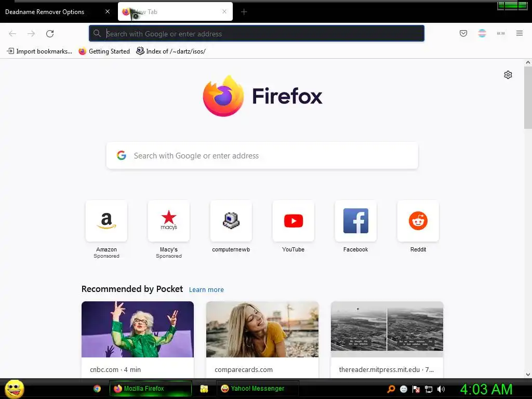This screenshot has width=532, height=399.
Task: Open a new tab with the plus button
Action: [244, 12]
